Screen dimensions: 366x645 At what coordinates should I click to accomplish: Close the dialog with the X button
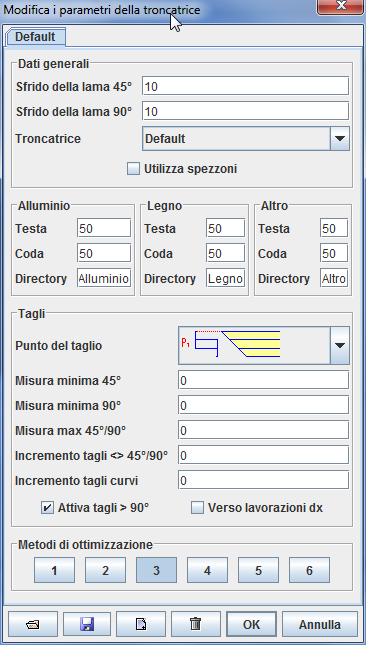click(x=341, y=6)
